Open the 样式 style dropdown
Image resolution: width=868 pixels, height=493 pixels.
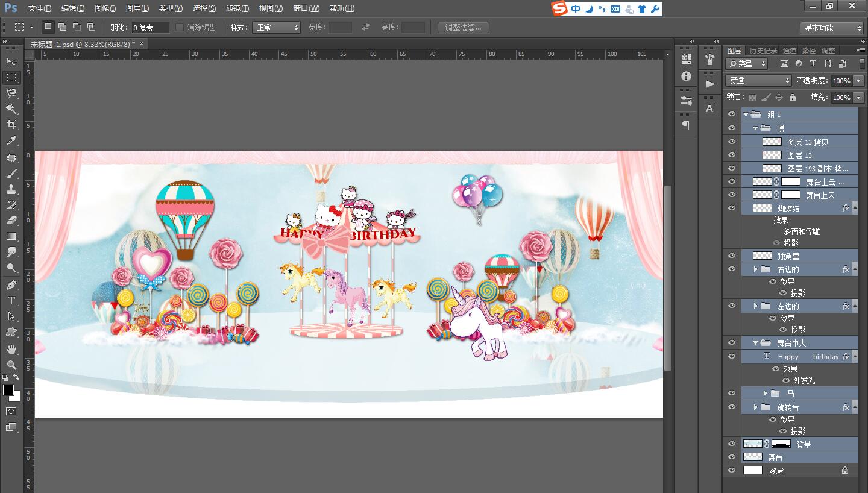[277, 27]
